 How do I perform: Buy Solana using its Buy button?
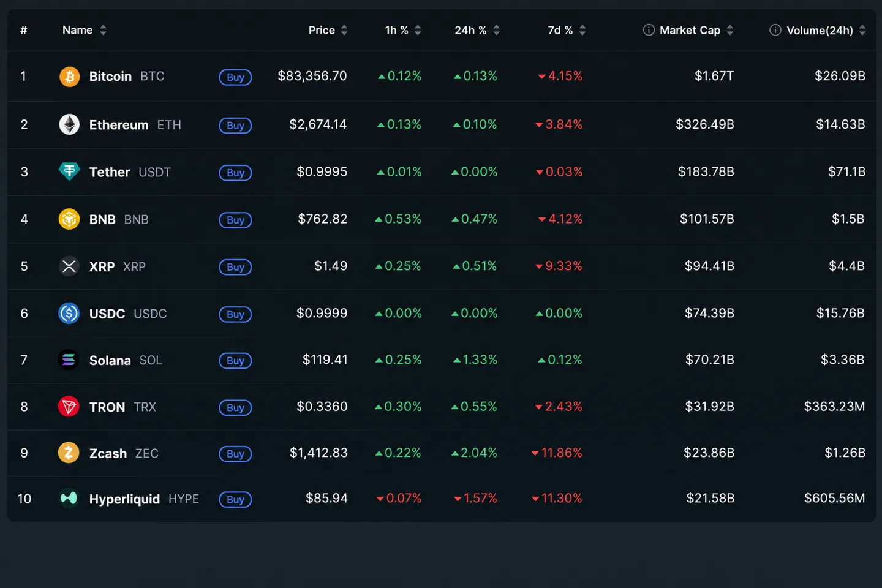tap(236, 361)
